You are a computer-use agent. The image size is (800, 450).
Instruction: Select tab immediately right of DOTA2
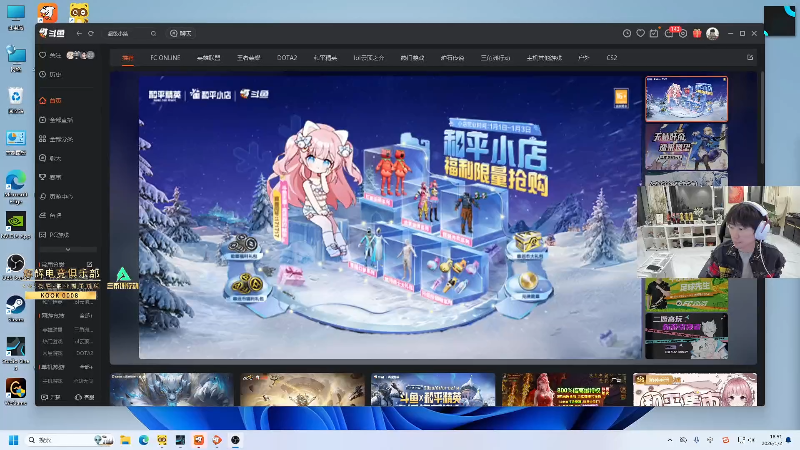click(x=325, y=58)
